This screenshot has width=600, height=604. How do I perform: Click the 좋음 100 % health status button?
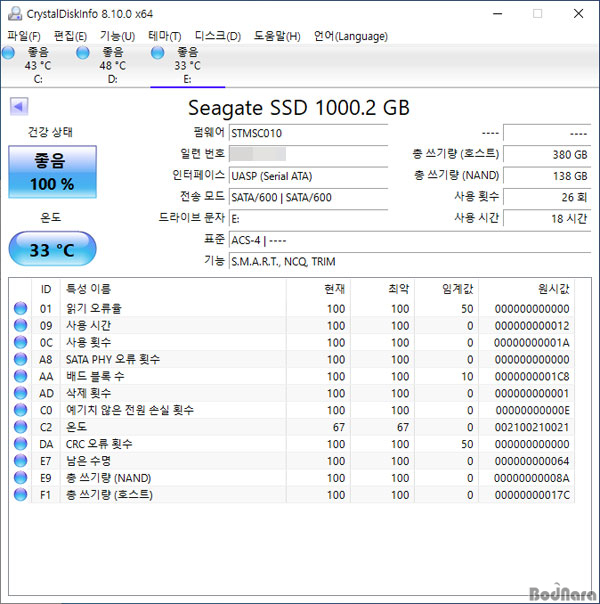coord(52,172)
